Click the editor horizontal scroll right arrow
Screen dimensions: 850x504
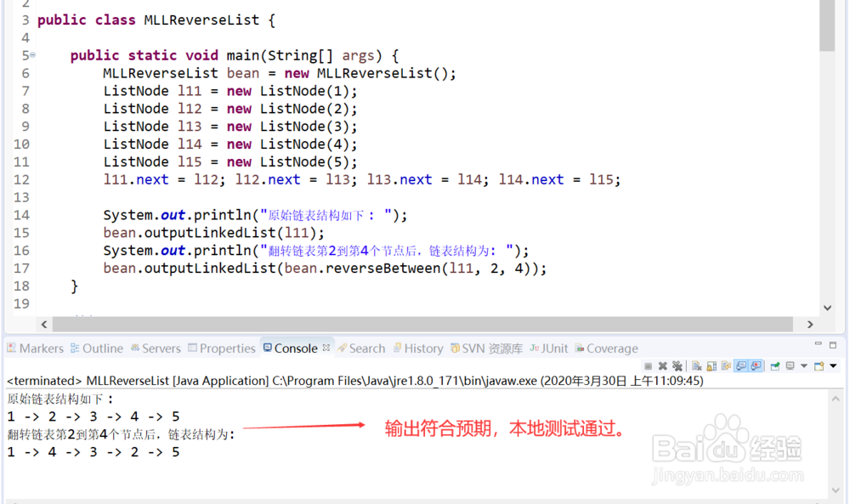810,324
